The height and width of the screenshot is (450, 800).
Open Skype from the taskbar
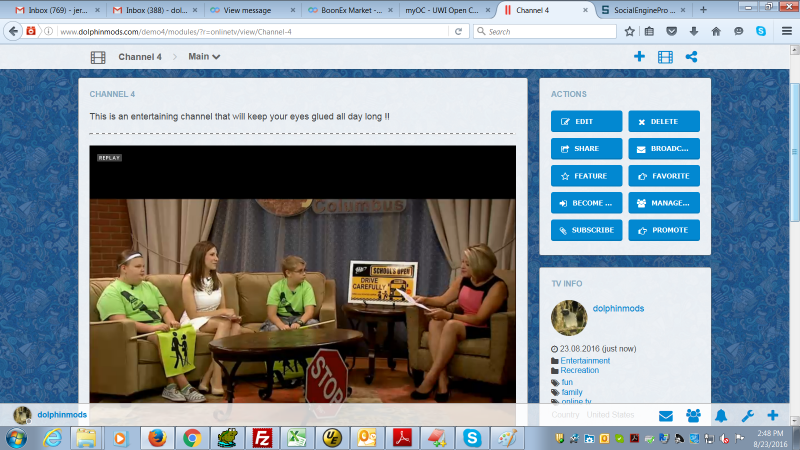coord(472,438)
